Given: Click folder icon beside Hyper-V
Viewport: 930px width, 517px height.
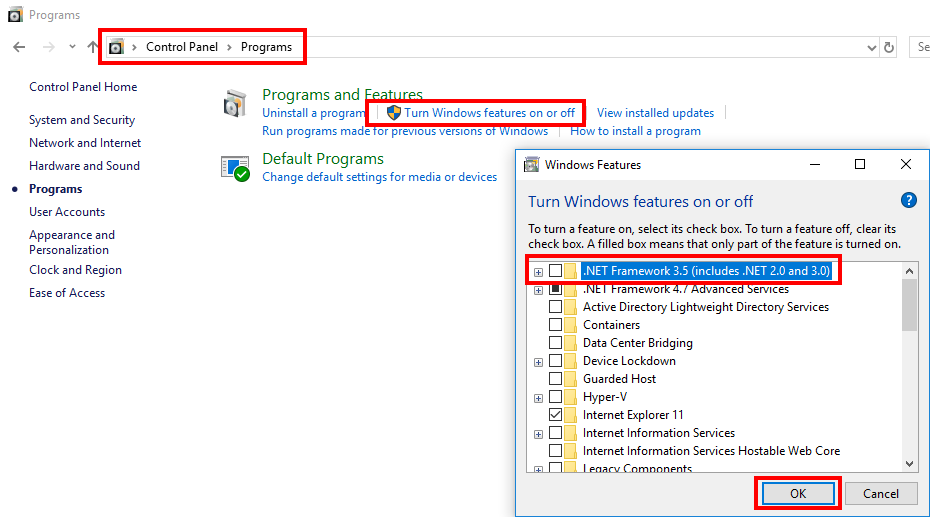Looking at the screenshot, I should pyautogui.click(x=570, y=397).
